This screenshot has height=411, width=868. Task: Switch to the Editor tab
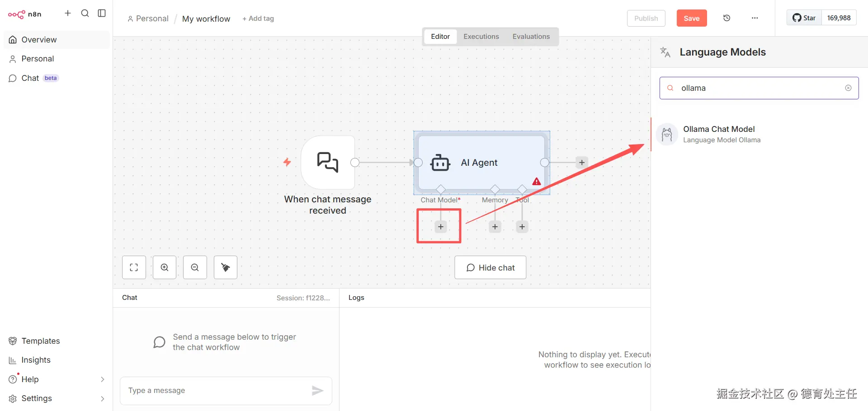tap(440, 37)
